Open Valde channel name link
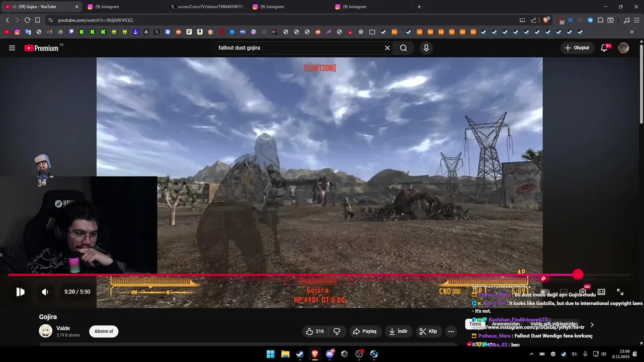644x362 pixels. 63,328
